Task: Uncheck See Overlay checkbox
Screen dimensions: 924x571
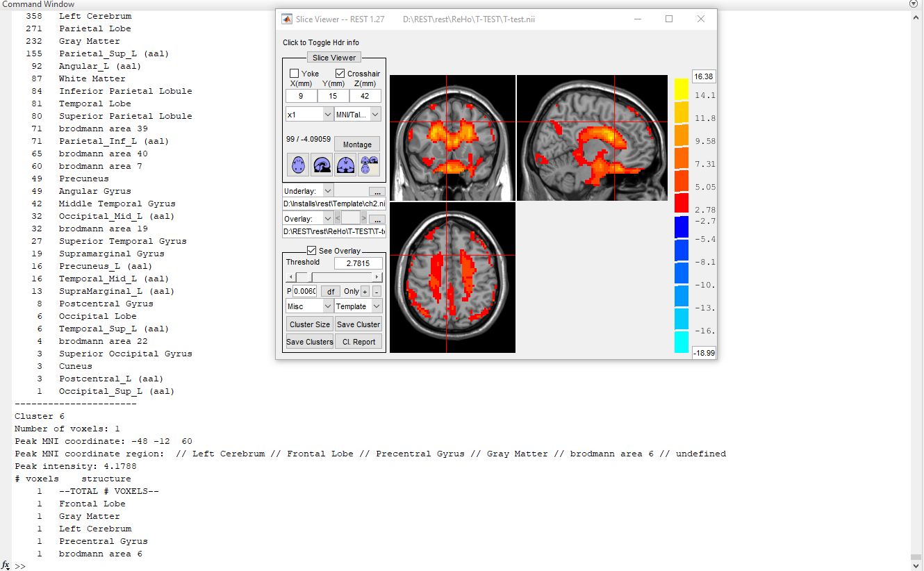Action: click(x=312, y=251)
